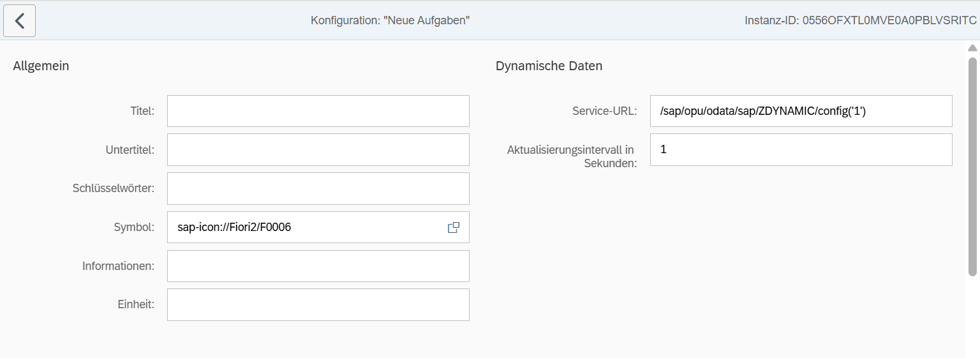
Task: Click the Symbol field label
Action: pyautogui.click(x=134, y=227)
